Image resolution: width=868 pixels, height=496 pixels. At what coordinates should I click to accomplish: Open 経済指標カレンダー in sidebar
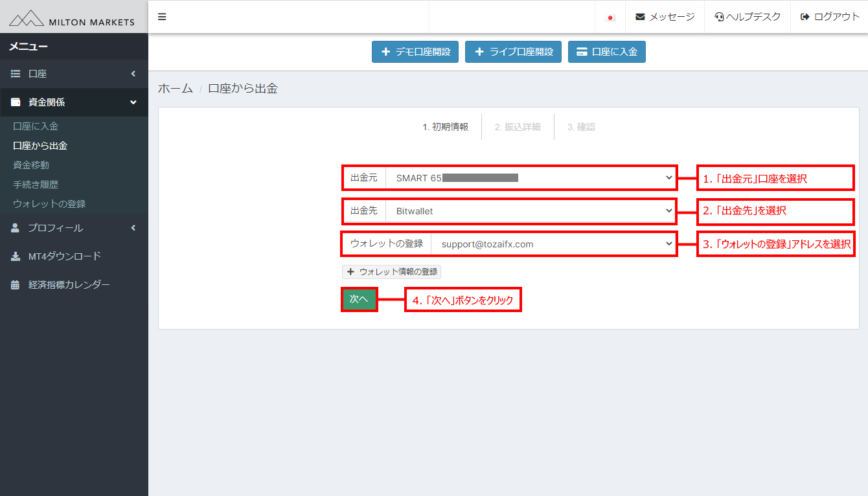pyautogui.click(x=69, y=285)
